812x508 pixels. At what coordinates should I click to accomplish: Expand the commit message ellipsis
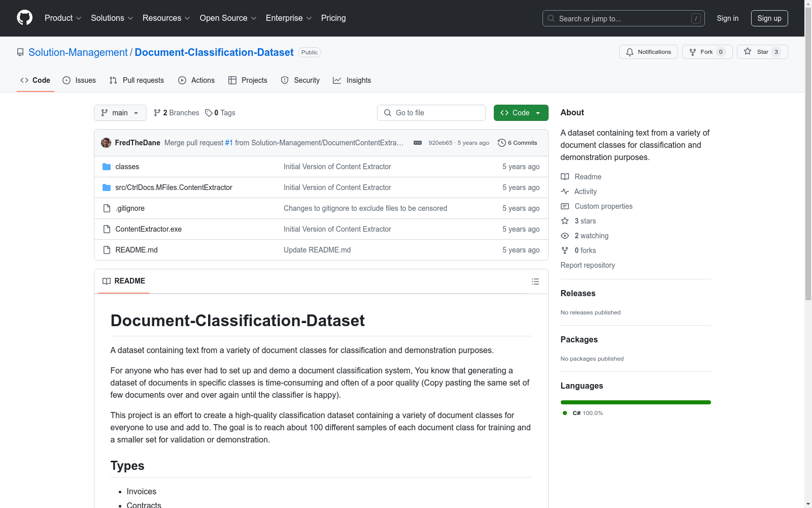[x=418, y=143]
